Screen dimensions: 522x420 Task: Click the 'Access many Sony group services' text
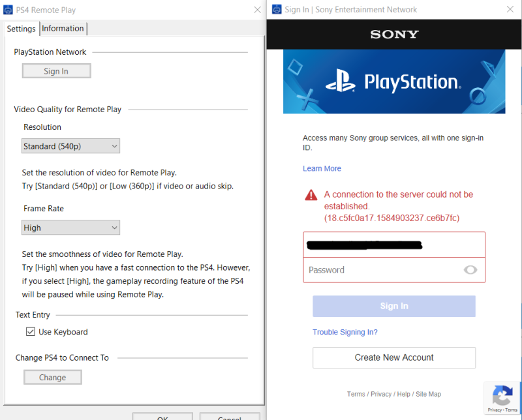[x=393, y=143]
